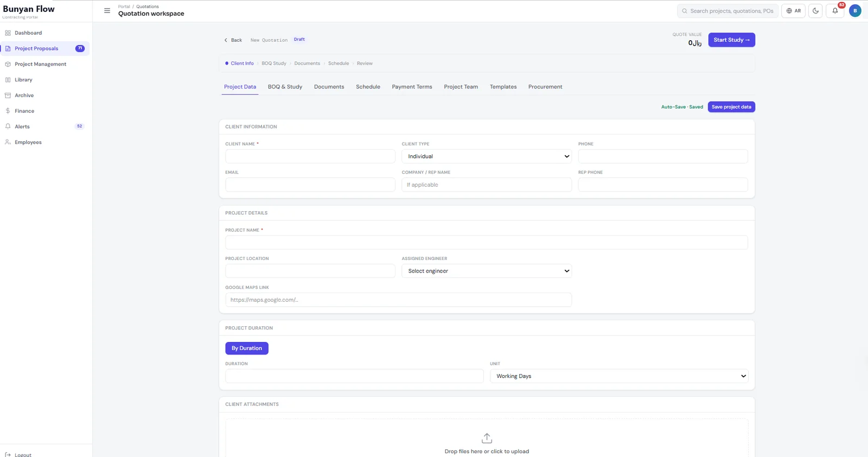Go Back to previous page
The height and width of the screenshot is (457, 868).
click(x=233, y=40)
